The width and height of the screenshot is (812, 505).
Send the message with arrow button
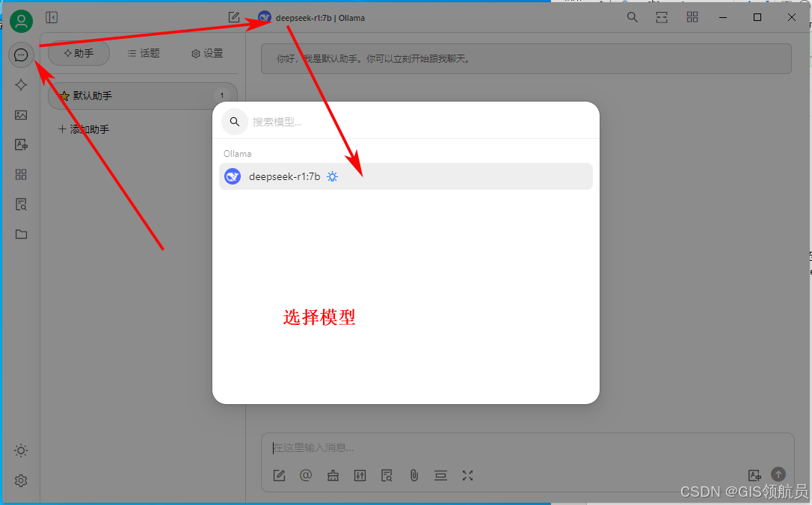(778, 474)
